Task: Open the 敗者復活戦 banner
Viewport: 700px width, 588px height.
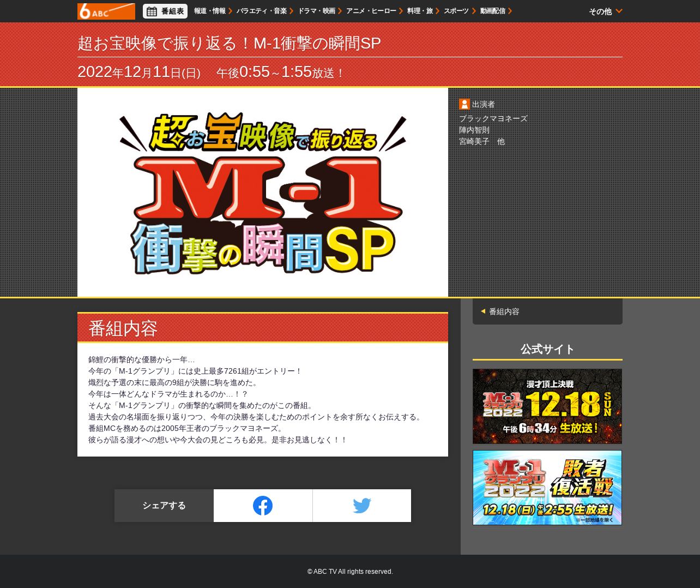Action: tap(547, 488)
